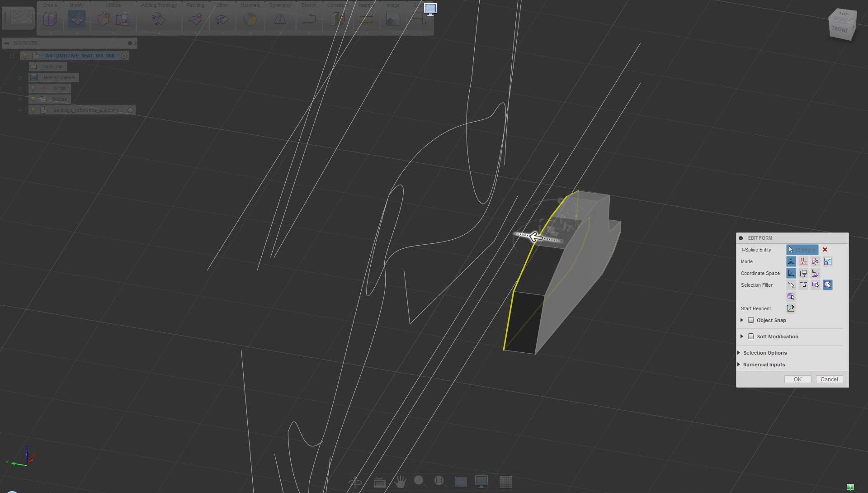Choose the Rotation mode icon
The width and height of the screenshot is (868, 493).
click(815, 261)
